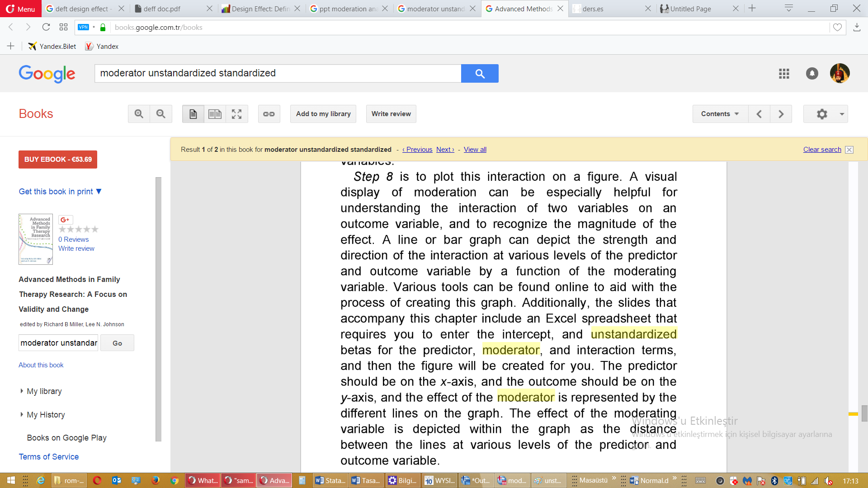Open the Contents dropdown
868x488 pixels.
[x=720, y=114]
